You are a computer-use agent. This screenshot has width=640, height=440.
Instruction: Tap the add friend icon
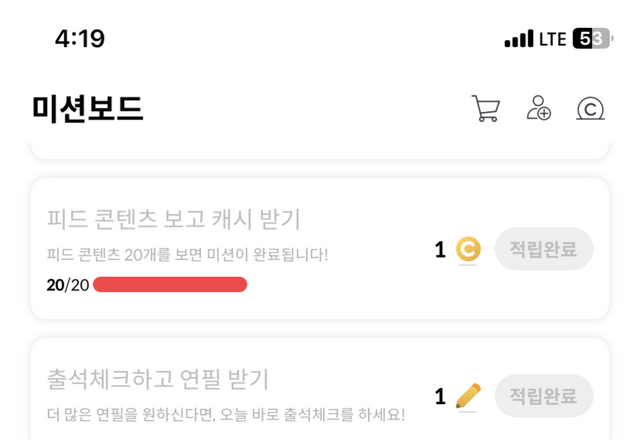539,109
